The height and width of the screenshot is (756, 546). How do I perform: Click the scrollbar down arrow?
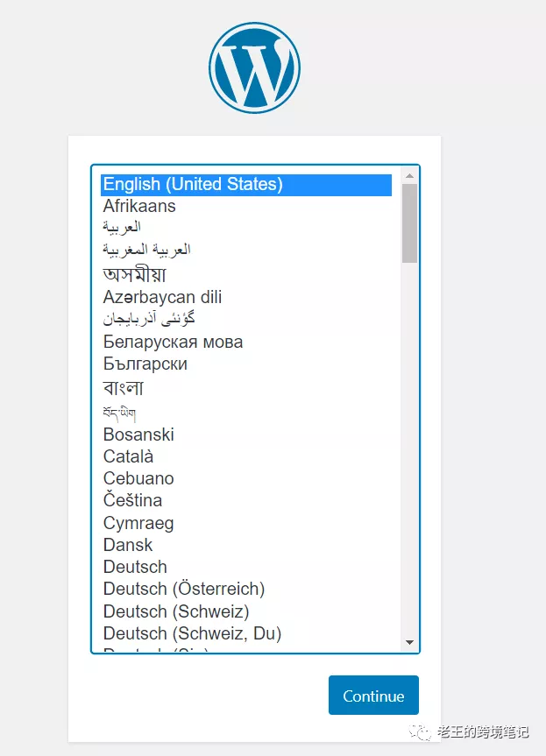coord(409,642)
